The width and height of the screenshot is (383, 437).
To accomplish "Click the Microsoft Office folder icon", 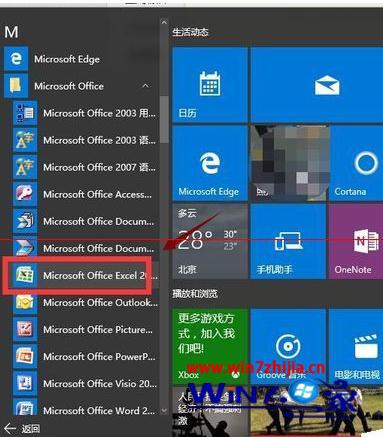I will 16,86.
